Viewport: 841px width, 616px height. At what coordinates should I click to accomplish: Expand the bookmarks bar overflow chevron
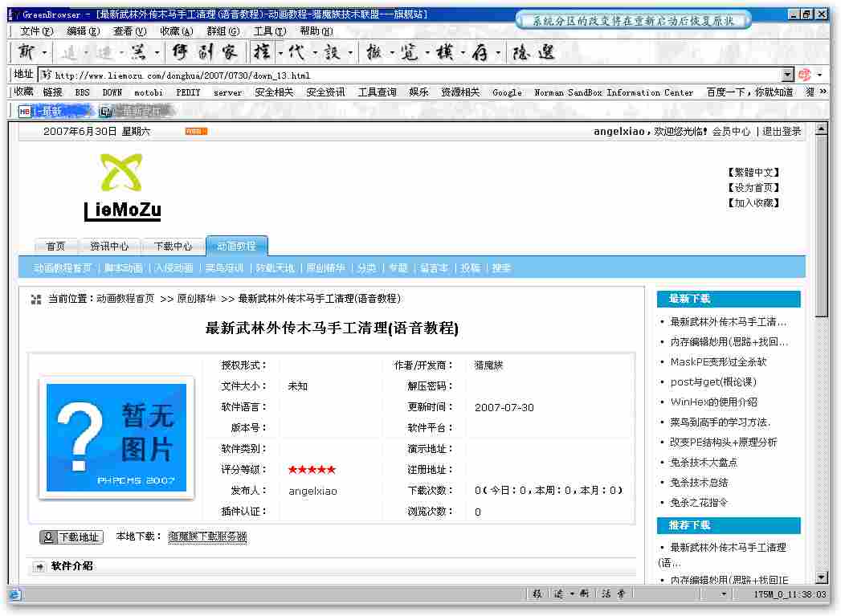[823, 92]
